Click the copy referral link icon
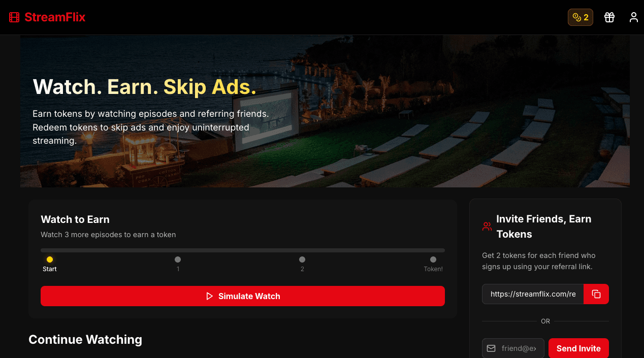Screen dimensions: 644x358 tap(596, 294)
